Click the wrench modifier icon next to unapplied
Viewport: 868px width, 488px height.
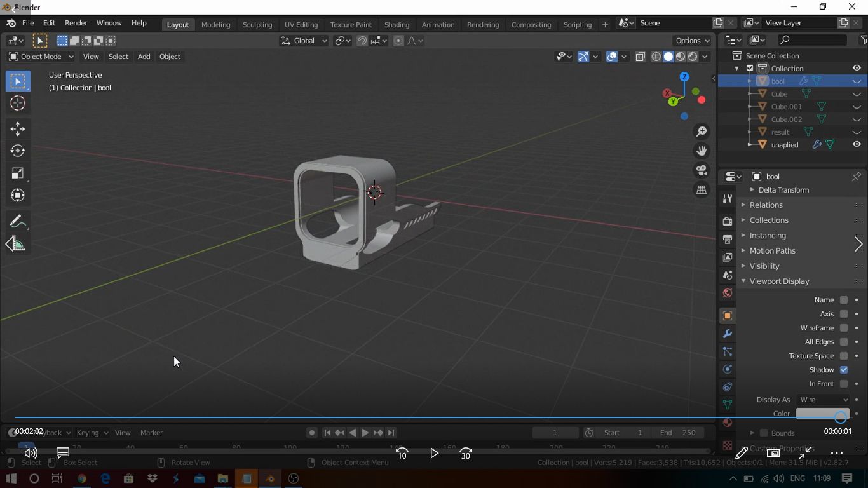click(817, 144)
